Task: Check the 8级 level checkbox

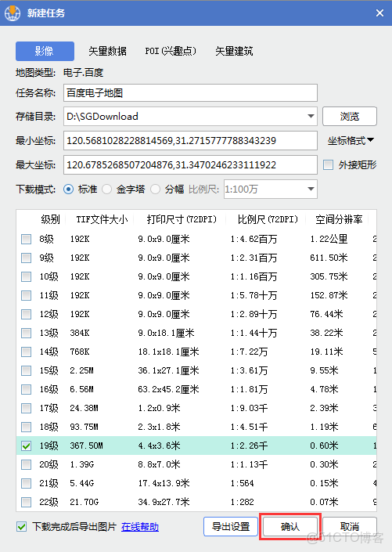Action: [26, 239]
